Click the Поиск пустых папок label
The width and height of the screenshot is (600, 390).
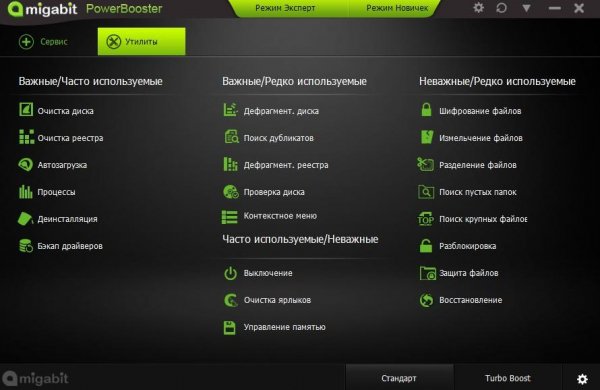tap(478, 192)
